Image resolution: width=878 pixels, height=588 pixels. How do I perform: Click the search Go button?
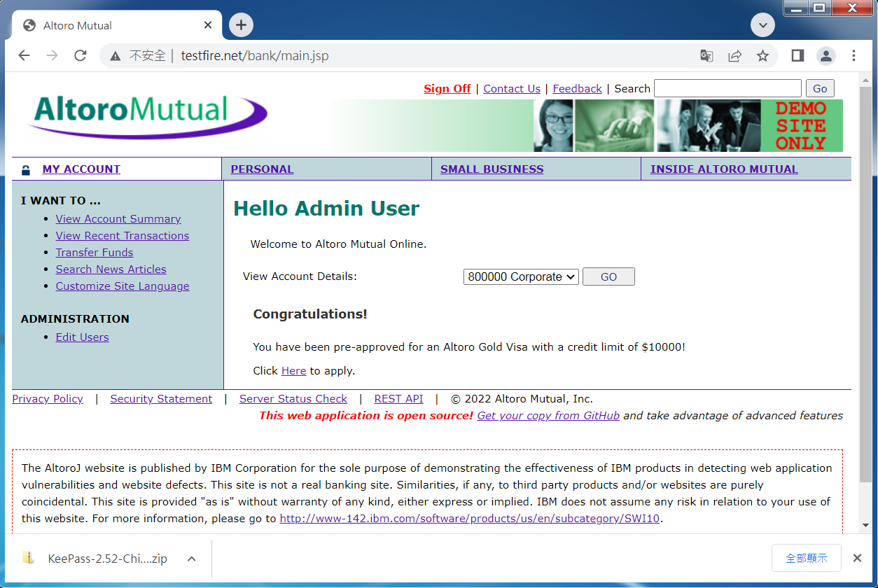click(x=820, y=88)
